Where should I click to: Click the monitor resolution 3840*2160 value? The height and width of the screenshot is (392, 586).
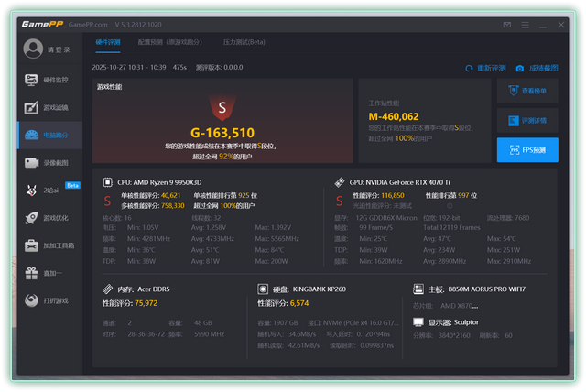point(454,335)
